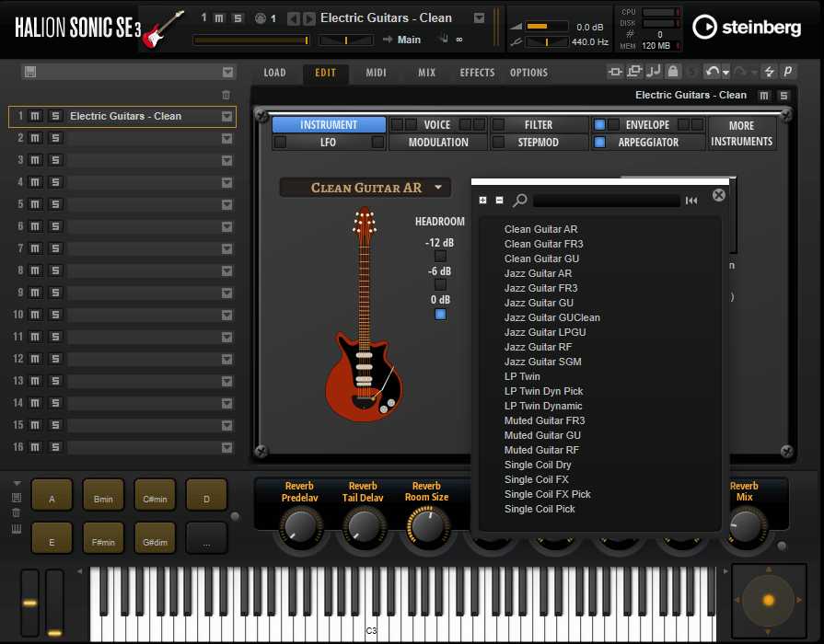This screenshot has height=644, width=824.
Task: Click the magnifier search icon in preset browser
Action: click(x=520, y=201)
